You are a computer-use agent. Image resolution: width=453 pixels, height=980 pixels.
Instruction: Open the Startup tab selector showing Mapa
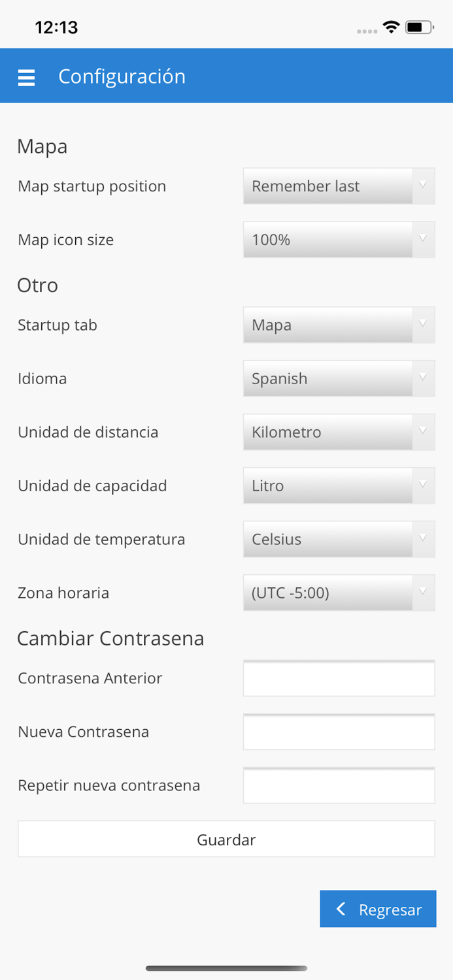pyautogui.click(x=339, y=325)
